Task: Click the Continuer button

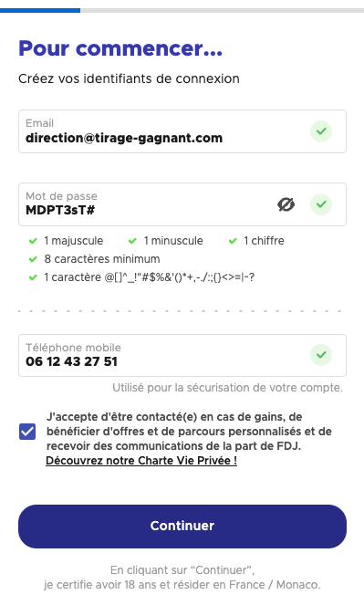Action: (x=182, y=527)
